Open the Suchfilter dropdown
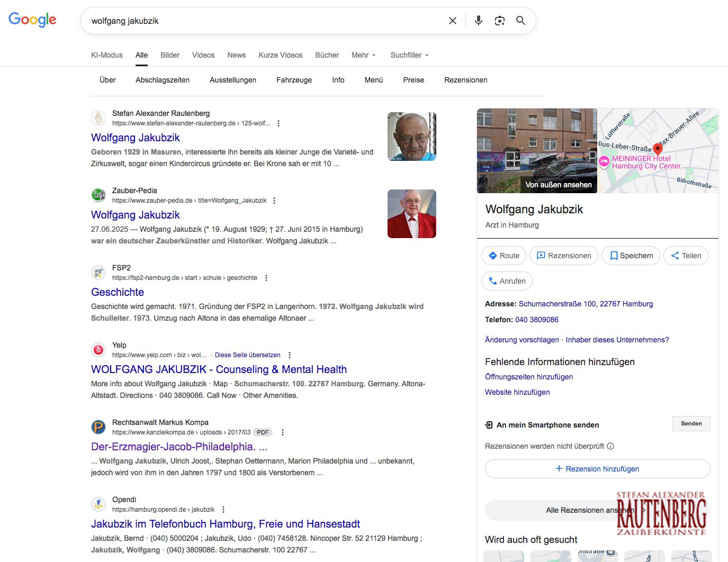This screenshot has width=728, height=562. pyautogui.click(x=409, y=55)
